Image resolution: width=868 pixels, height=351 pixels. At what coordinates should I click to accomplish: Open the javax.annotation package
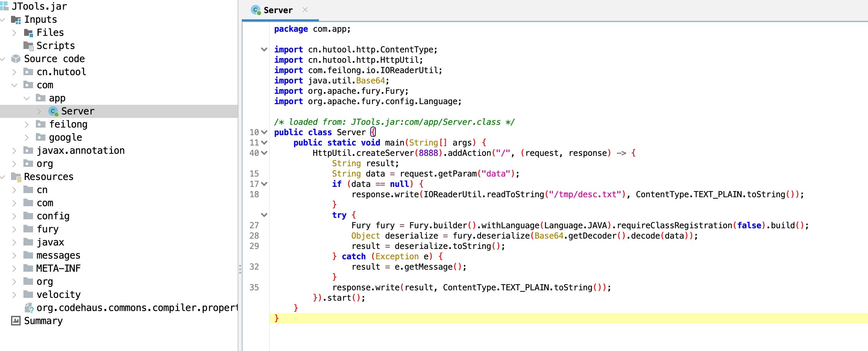click(x=80, y=151)
